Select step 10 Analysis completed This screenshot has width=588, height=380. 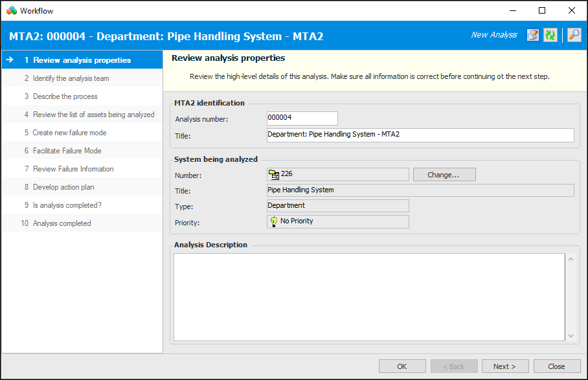click(62, 223)
